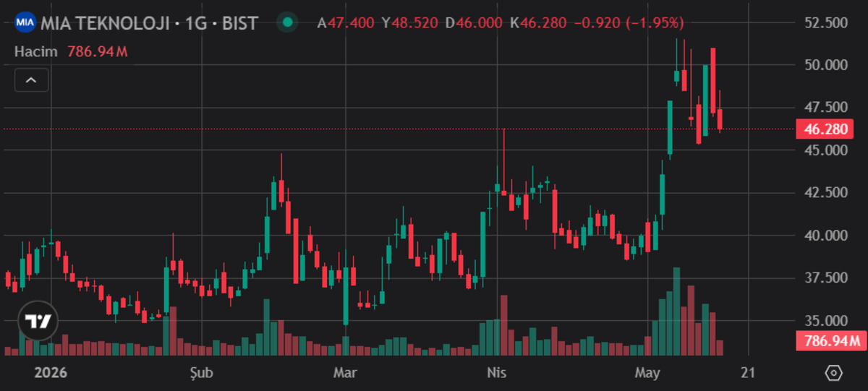Click the current price label 46.280
This screenshot has height=391, width=868.
(x=825, y=129)
